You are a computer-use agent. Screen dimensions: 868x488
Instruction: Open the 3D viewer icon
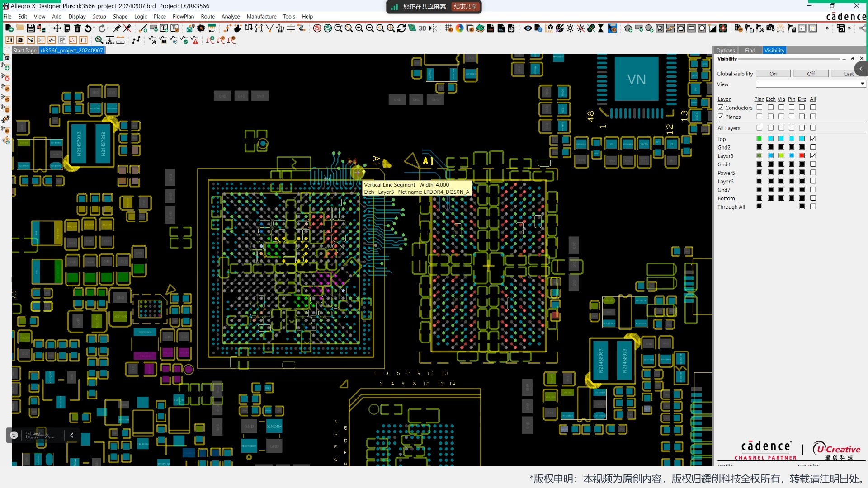(422, 28)
